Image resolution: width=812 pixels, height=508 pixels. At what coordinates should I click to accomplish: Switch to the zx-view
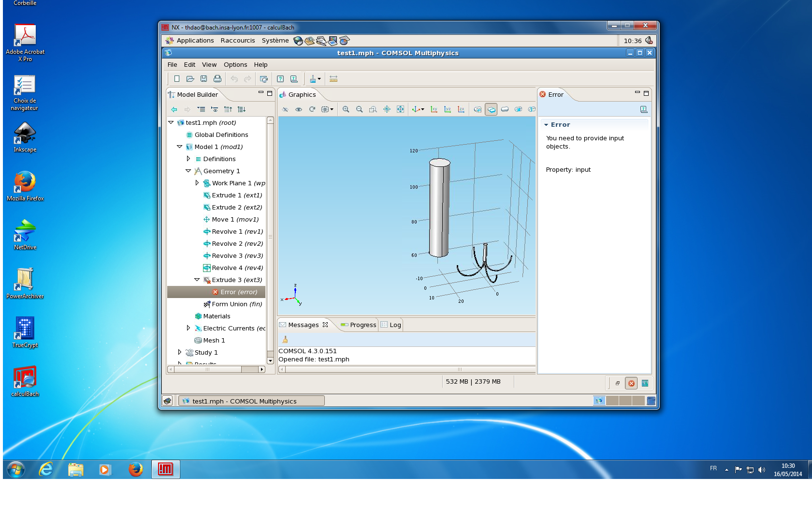461,109
